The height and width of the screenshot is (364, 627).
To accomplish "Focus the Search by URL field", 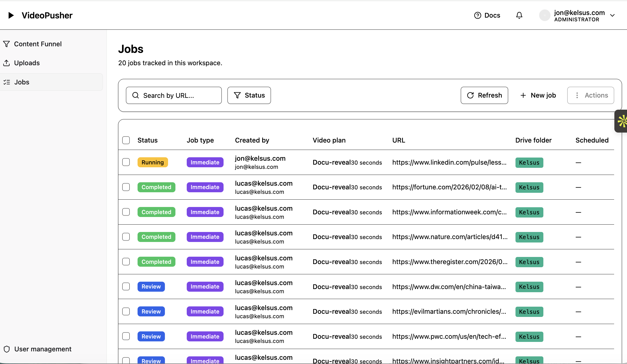I will coord(174,95).
